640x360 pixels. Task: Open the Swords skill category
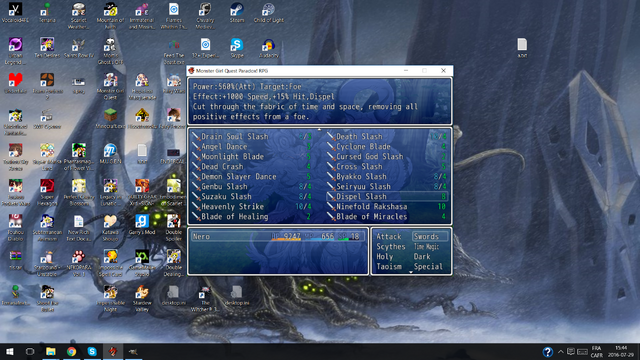click(429, 236)
